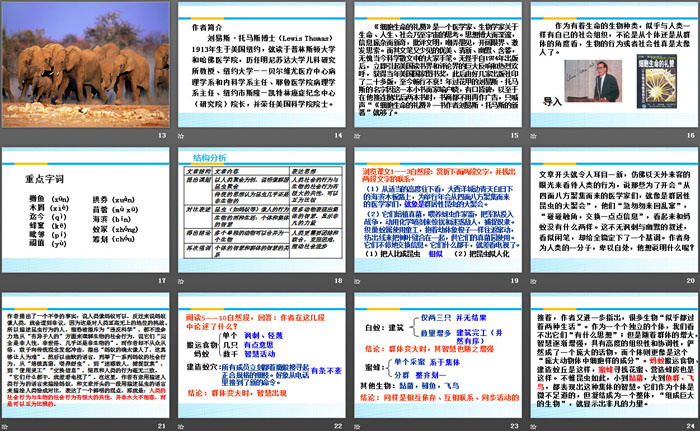Select slide 18 titled 结构分析
The height and width of the screenshot is (431, 700).
[262, 210]
